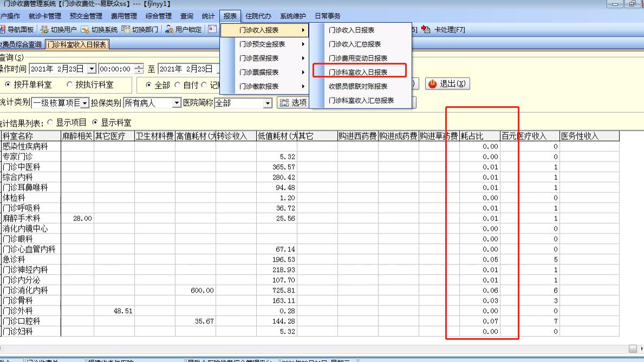644x362 pixels.
Task: Choose 门诊收入汇总报表 from the submenu
Action: pos(361,44)
